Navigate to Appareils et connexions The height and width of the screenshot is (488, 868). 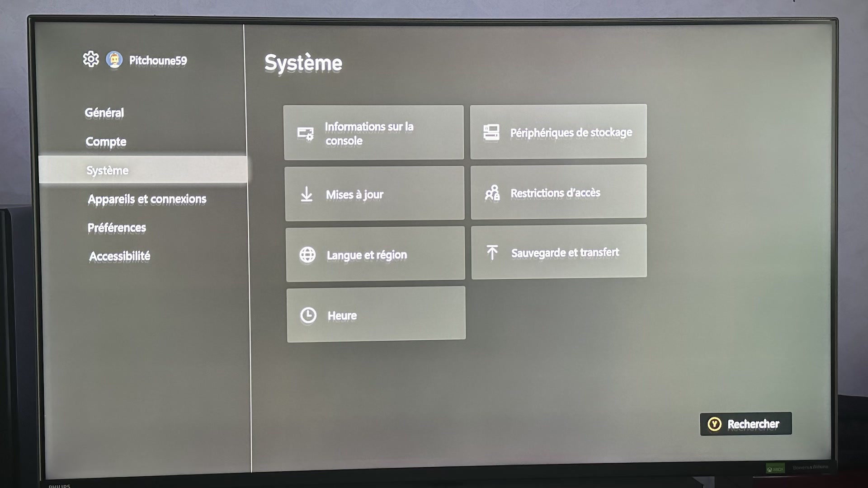click(x=146, y=198)
